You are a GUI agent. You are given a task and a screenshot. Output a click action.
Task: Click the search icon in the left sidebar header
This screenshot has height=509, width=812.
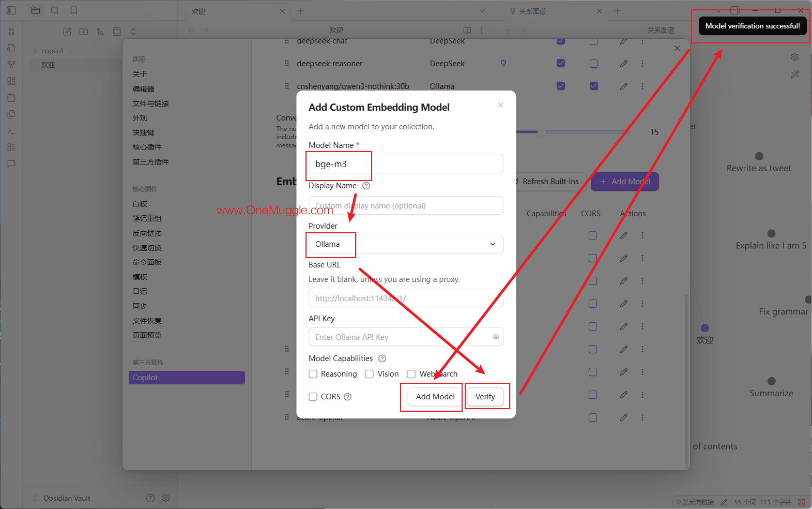(x=55, y=10)
